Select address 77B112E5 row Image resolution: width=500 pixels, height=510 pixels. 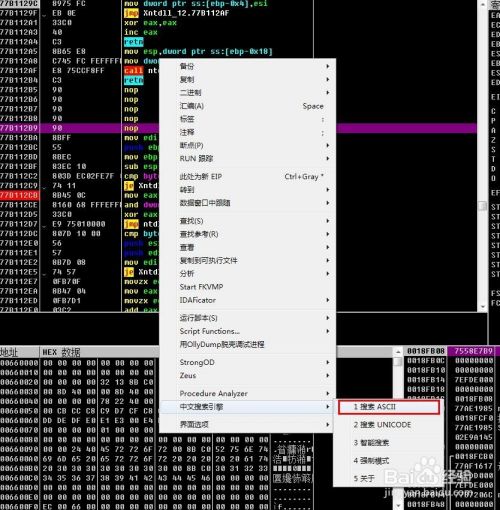point(19,272)
